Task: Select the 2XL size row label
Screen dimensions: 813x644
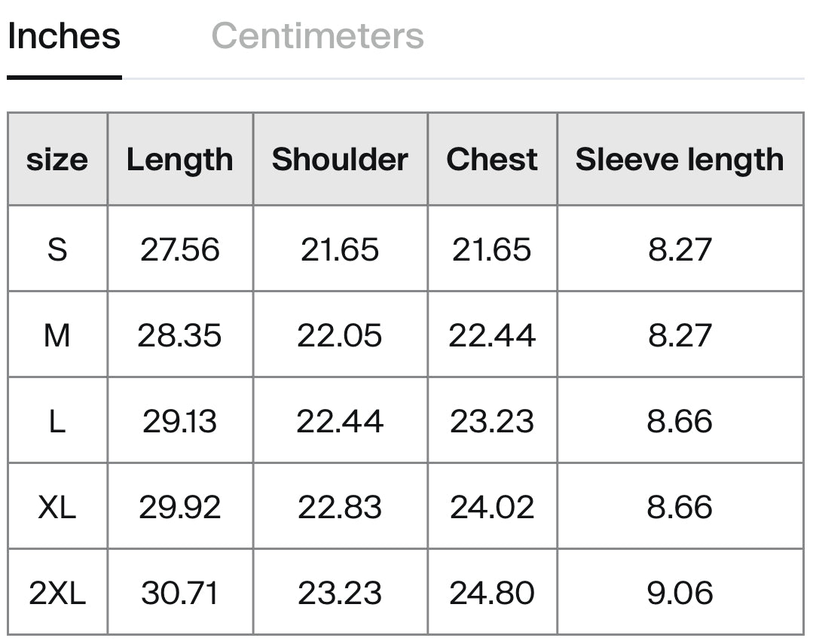Action: point(57,593)
